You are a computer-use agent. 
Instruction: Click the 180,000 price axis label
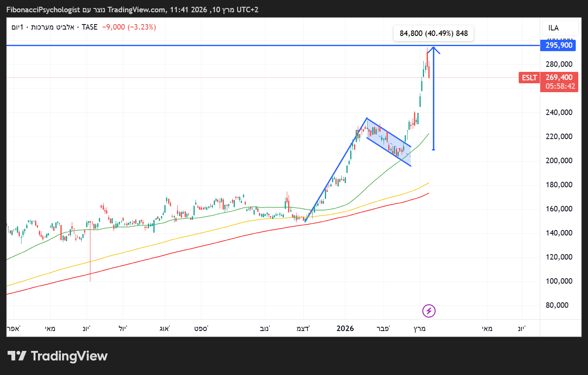click(559, 185)
